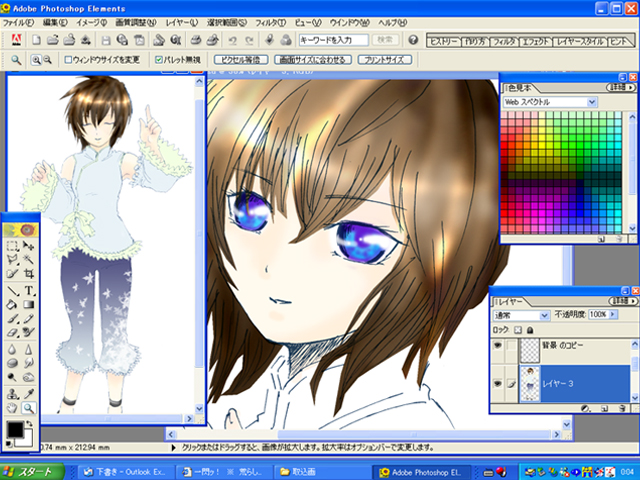Expand the Layers palette 詳細 menu
The width and height of the screenshot is (640, 480).
tap(622, 301)
